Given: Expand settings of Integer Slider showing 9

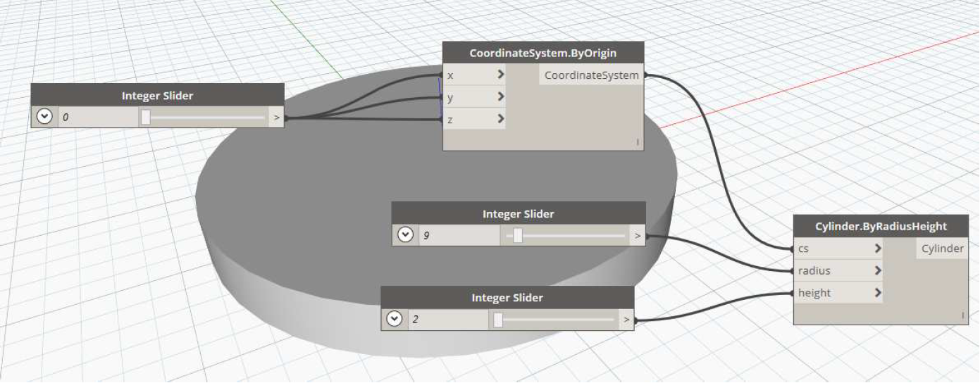Looking at the screenshot, I should click(406, 236).
